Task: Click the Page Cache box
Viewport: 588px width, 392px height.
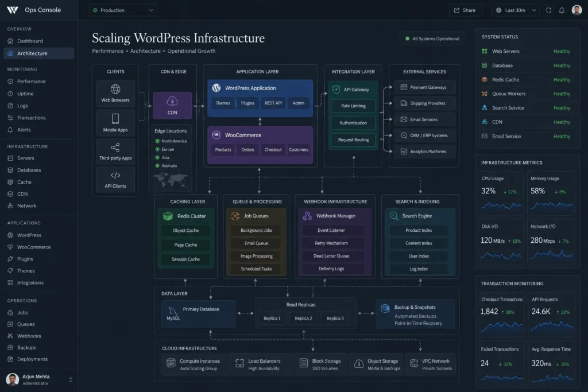Action: point(185,244)
